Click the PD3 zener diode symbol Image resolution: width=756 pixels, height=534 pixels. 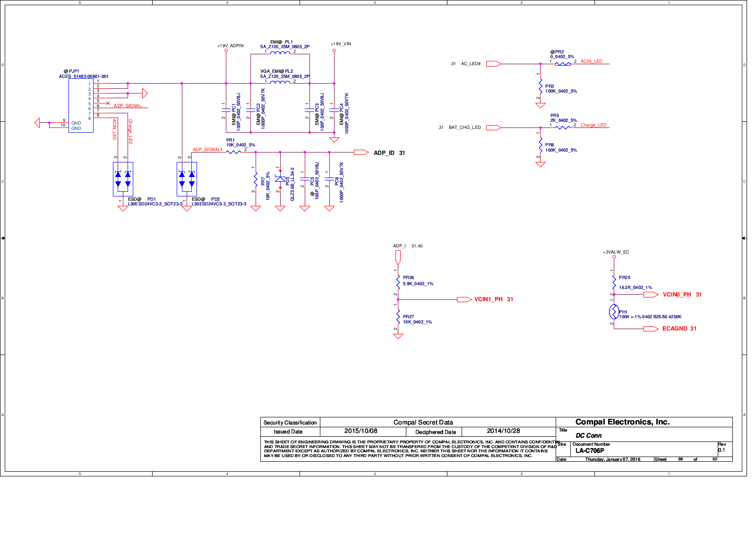coord(280,179)
